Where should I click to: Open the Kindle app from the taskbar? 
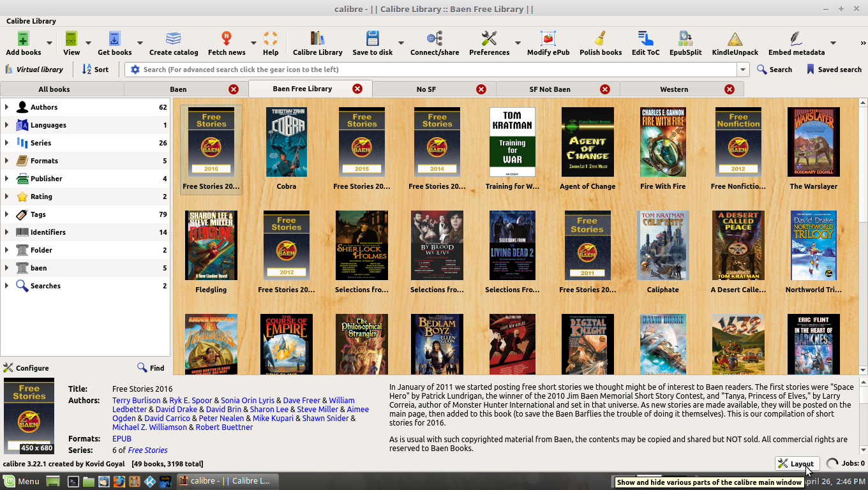165,481
